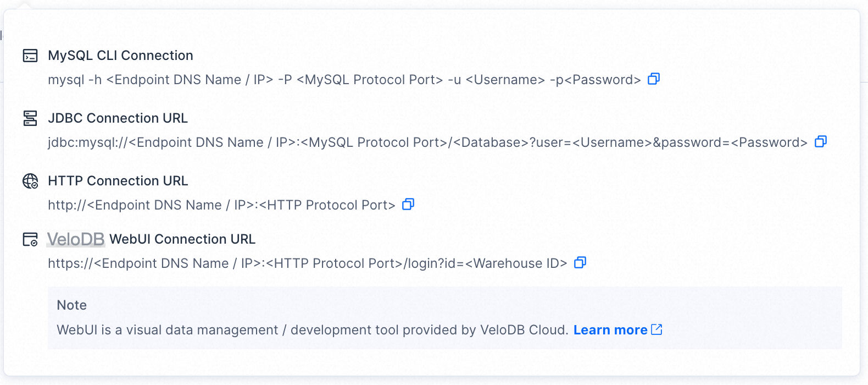Click the MySQL CLI Connection terminal icon
Viewport: 868px width, 385px height.
(x=30, y=55)
